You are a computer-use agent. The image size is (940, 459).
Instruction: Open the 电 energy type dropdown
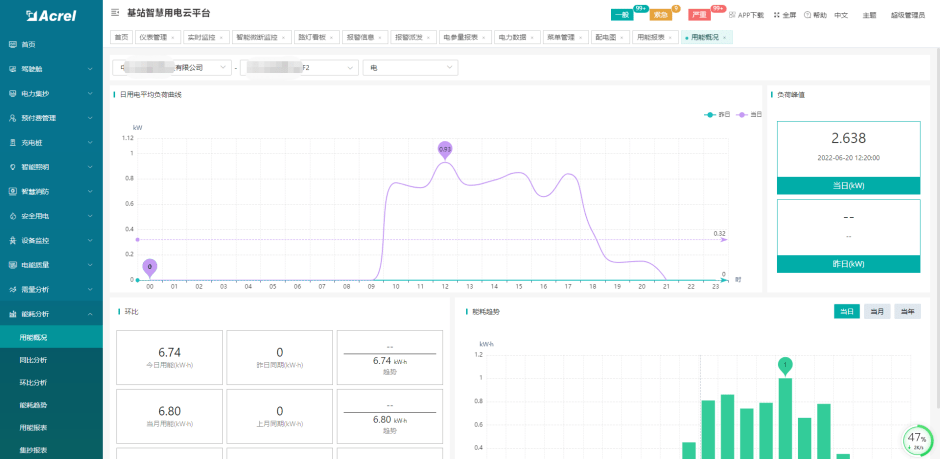click(410, 68)
